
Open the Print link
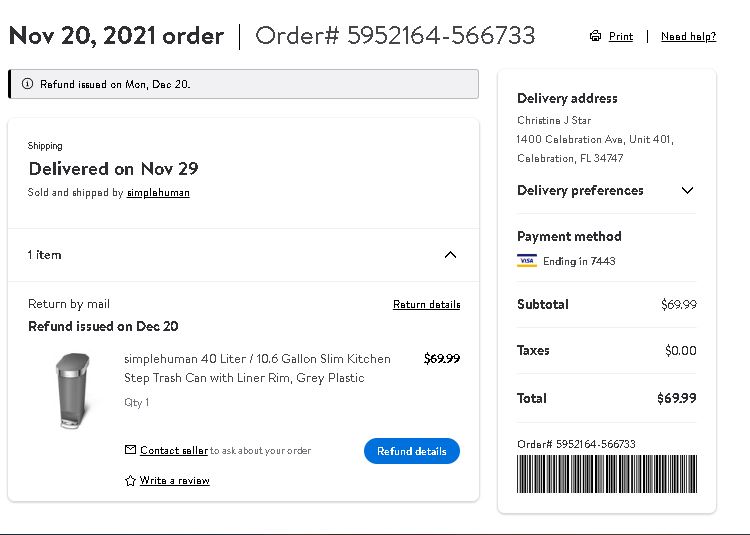coord(621,36)
